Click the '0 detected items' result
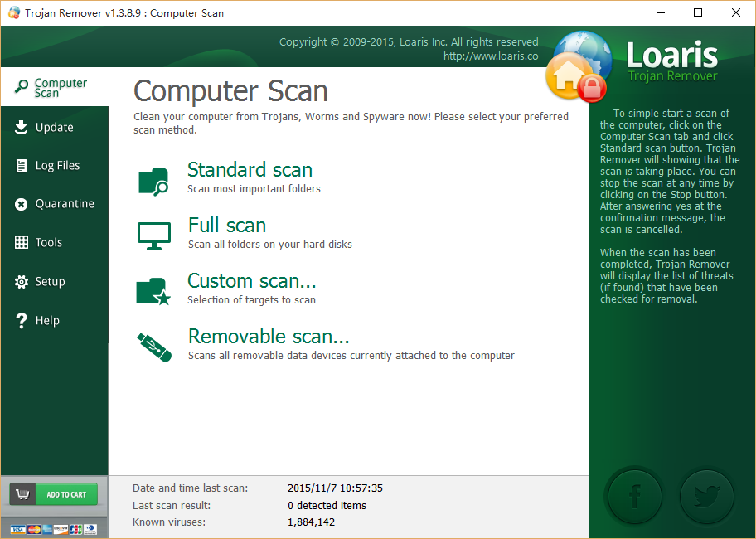This screenshot has height=539, width=756. [327, 505]
